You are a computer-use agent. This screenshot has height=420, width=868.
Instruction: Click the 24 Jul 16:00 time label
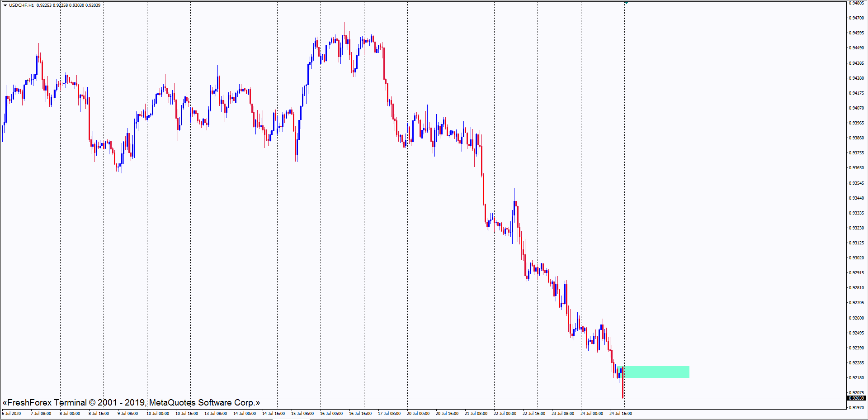620,414
